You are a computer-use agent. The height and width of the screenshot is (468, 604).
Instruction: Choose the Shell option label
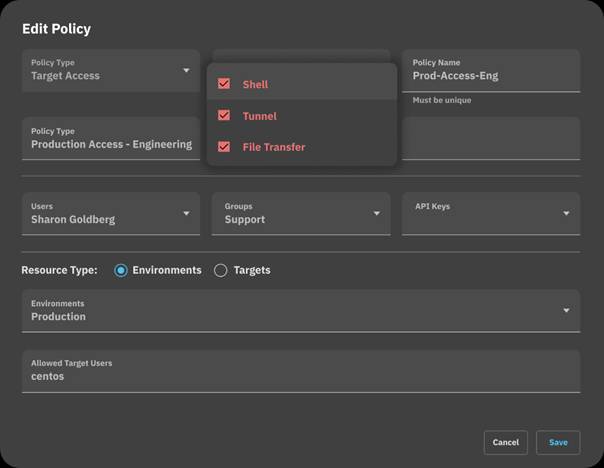coord(255,85)
